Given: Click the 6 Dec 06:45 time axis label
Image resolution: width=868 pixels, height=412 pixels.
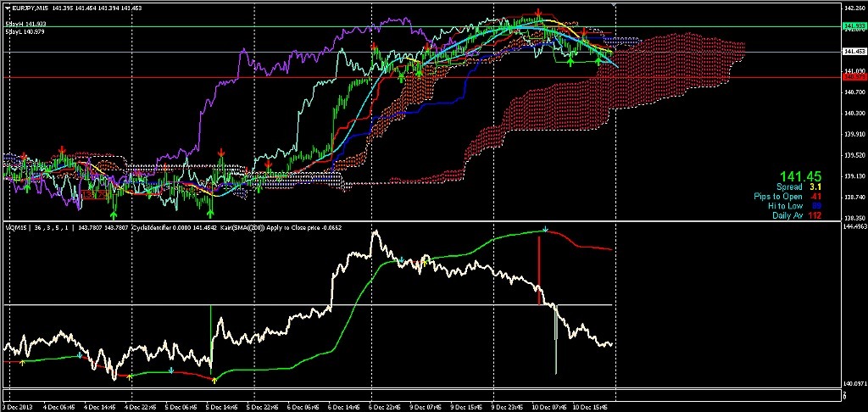Looking at the screenshot, I should point(302,406).
